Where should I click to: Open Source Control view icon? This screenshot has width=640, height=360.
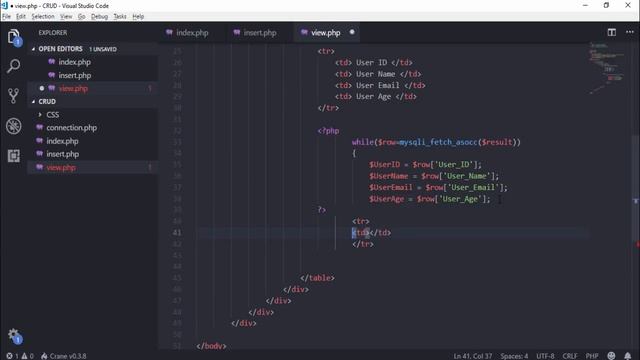(13, 96)
